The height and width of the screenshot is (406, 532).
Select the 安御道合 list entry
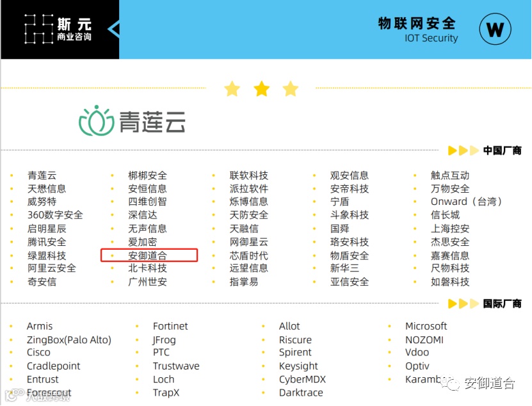pyautogui.click(x=148, y=256)
